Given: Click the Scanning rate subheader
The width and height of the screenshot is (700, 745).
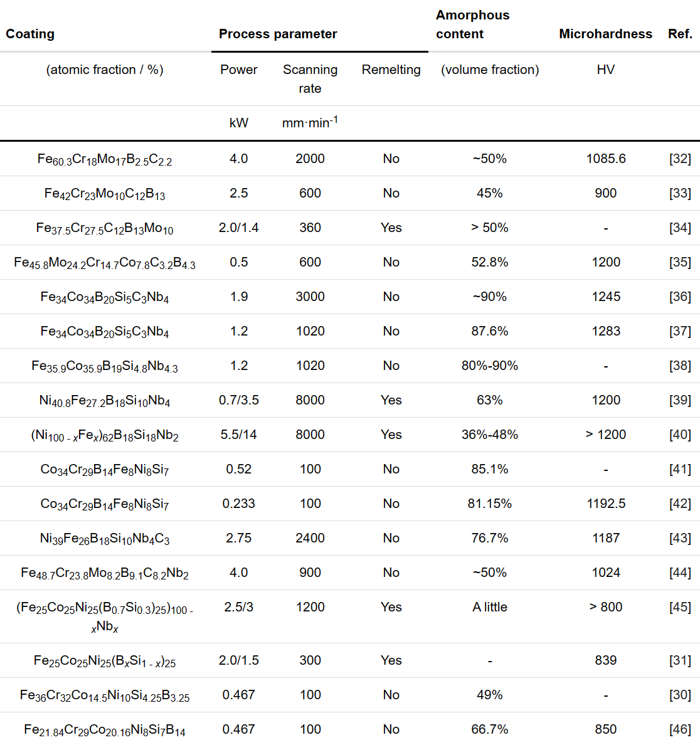Looking at the screenshot, I should (x=310, y=78).
